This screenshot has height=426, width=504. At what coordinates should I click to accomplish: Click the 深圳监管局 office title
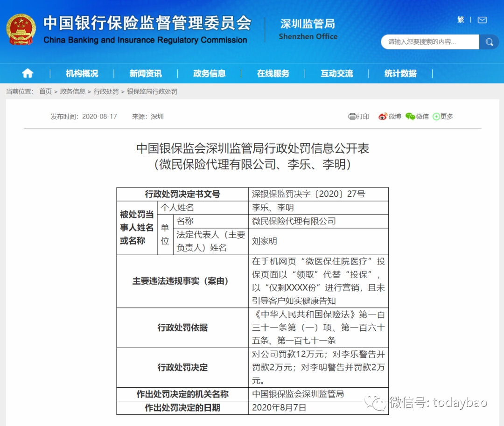coord(308,24)
